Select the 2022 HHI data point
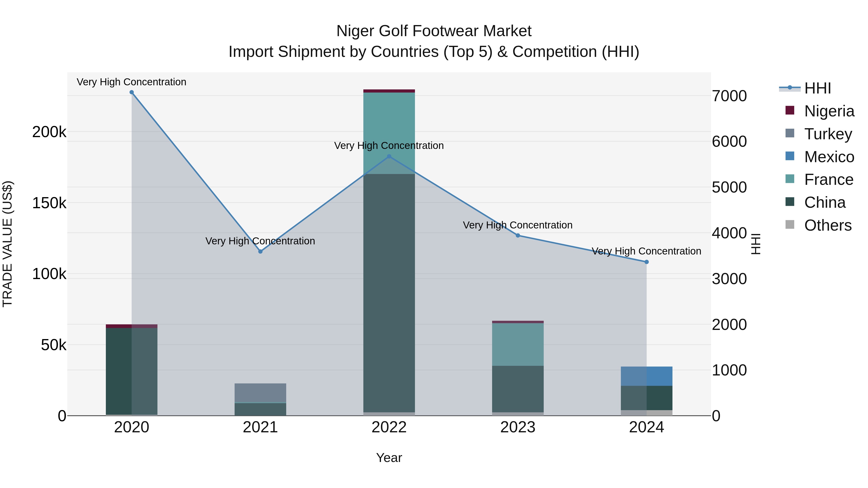Viewport: 868px width, 488px height. click(389, 157)
